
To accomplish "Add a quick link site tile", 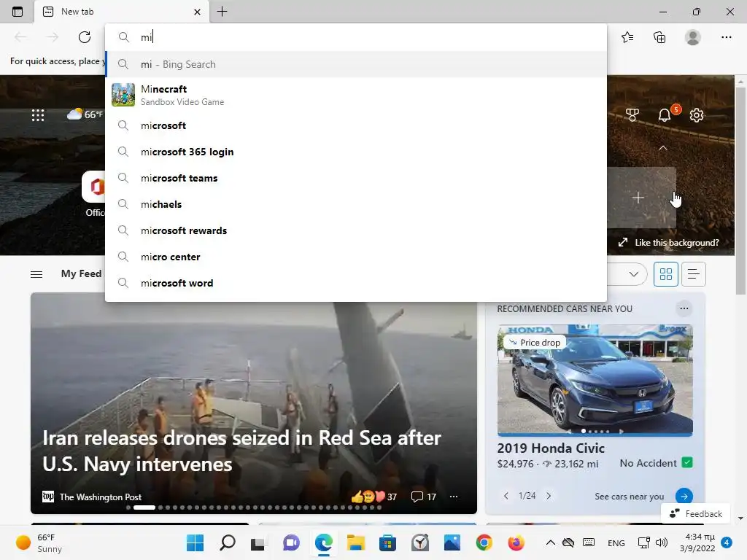I will 638,198.
